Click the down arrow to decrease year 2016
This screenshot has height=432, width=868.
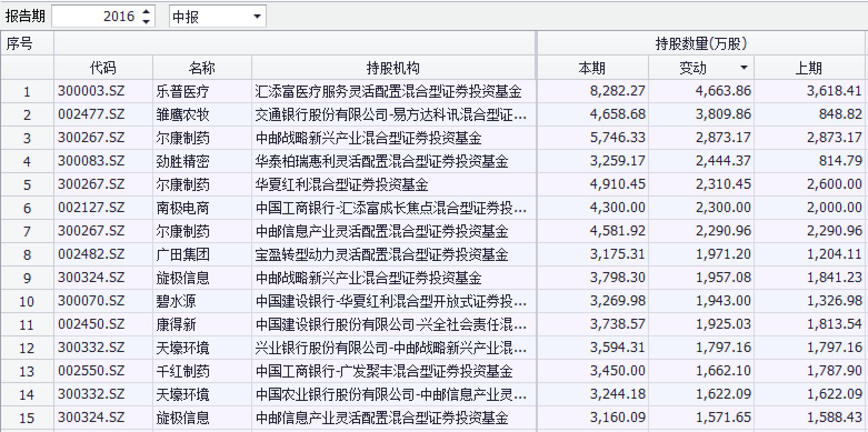coord(146,20)
